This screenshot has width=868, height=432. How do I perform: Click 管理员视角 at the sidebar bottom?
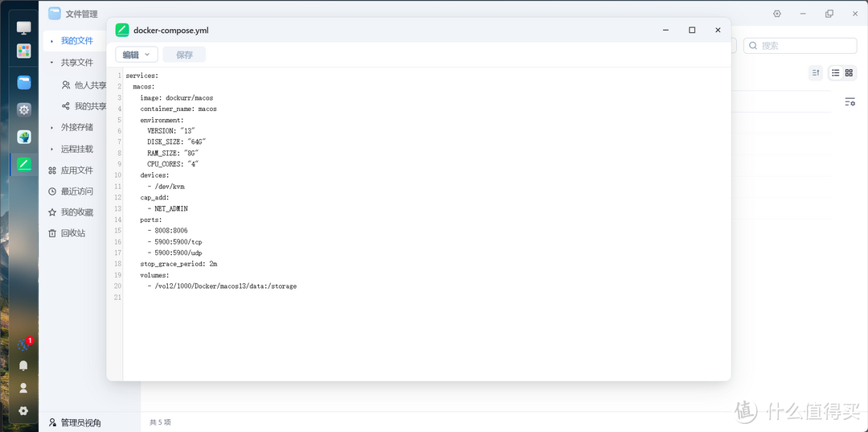click(x=75, y=422)
